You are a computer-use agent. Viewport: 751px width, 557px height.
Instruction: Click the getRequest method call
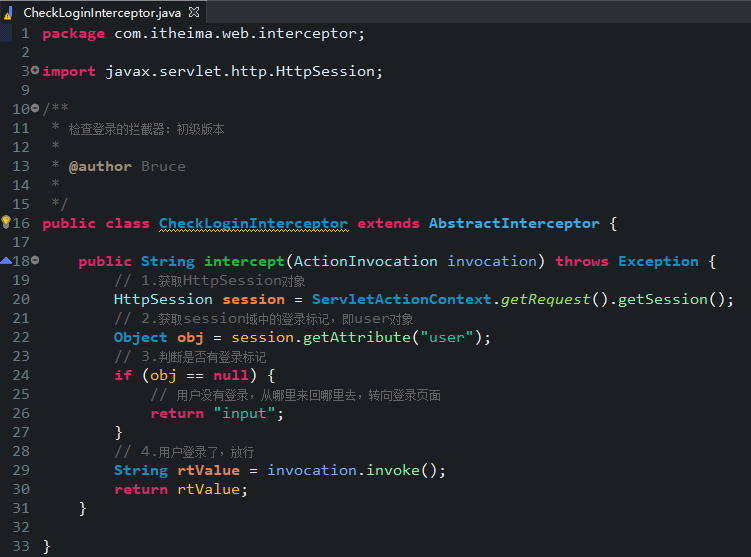[x=545, y=300]
